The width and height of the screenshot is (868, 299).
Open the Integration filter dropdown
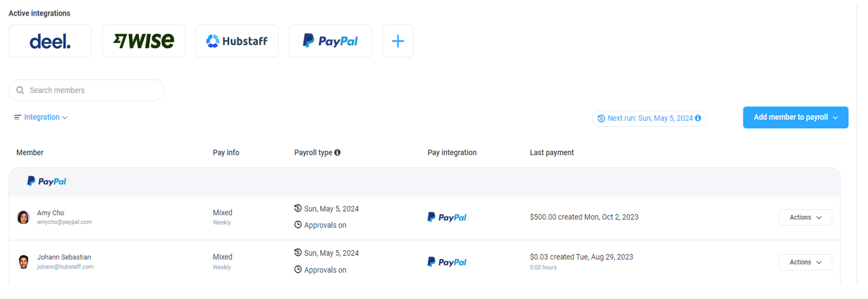41,117
